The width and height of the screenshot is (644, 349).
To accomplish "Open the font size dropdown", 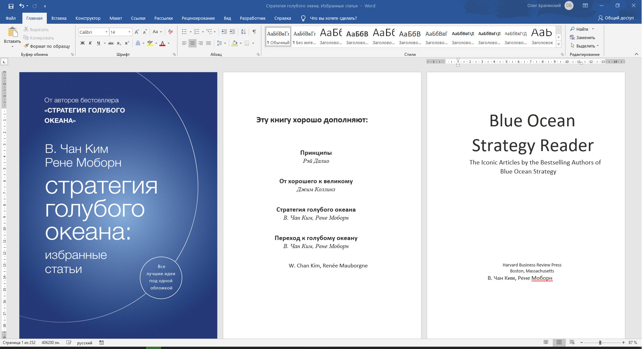I will point(129,32).
